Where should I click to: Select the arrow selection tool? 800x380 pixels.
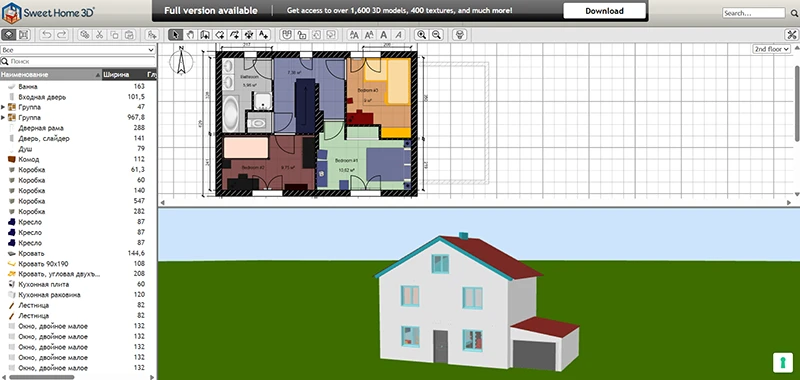[176, 35]
